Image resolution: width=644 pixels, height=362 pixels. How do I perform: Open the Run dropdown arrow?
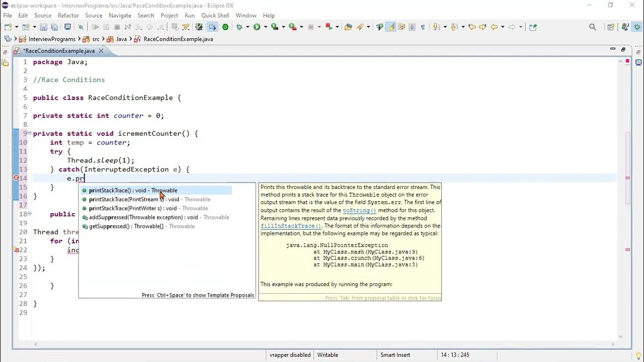(265, 27)
